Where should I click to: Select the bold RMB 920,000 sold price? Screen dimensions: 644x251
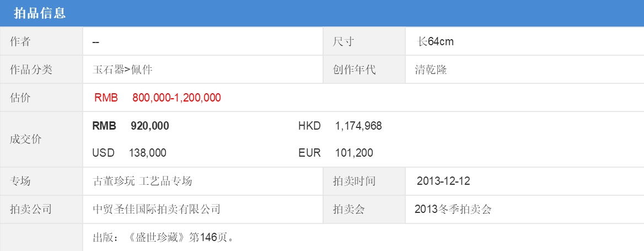pyautogui.click(x=131, y=126)
